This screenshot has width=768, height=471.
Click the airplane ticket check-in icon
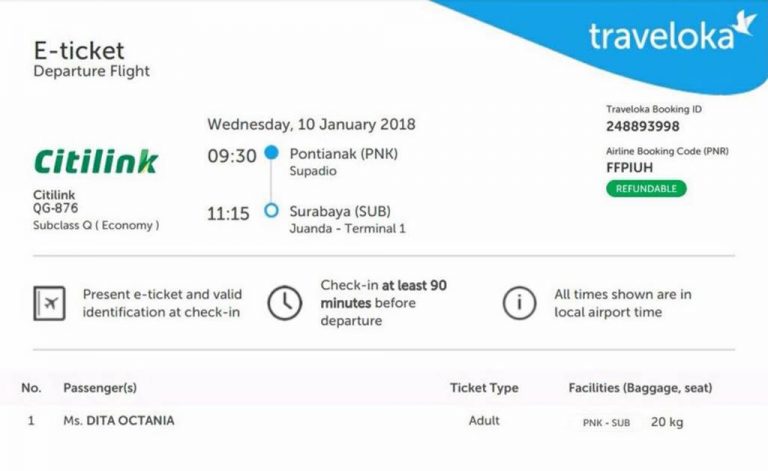(49, 303)
